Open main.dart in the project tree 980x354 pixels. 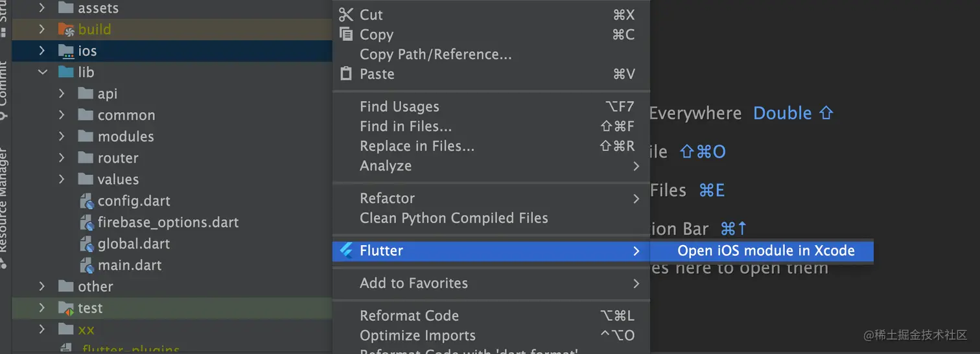click(129, 265)
